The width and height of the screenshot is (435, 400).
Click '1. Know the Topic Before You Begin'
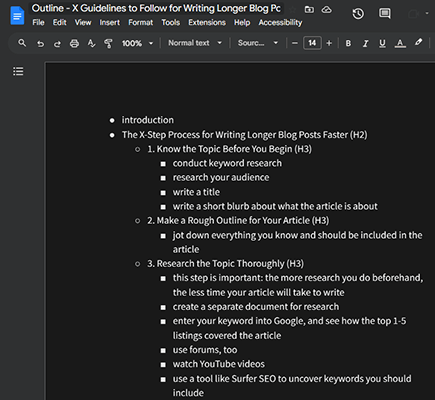pos(230,149)
